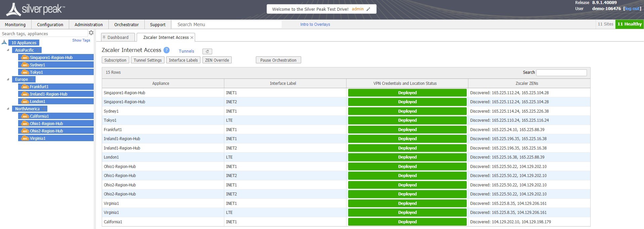Image resolution: width=644 pixels, height=229 pixels.
Task: Open the Administration menu
Action: 89,24
